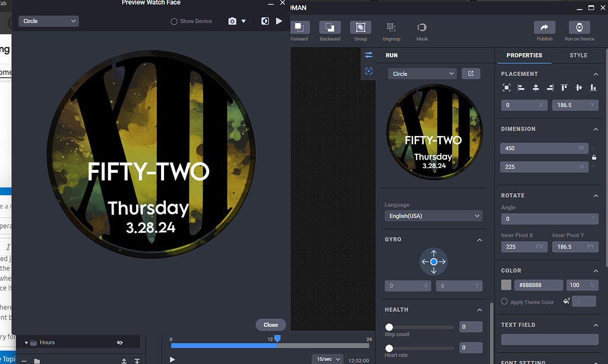Image resolution: width=608 pixels, height=364 pixels.
Task: Select the Properties tab
Action: click(524, 55)
